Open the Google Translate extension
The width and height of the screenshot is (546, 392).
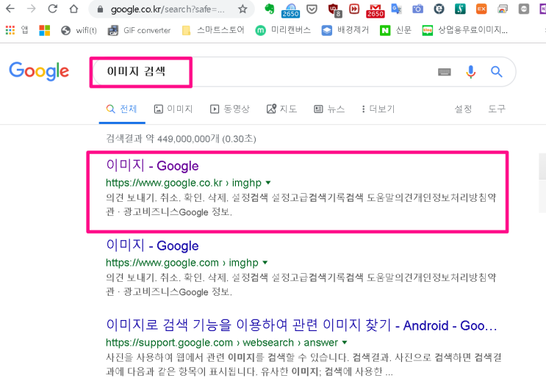(x=396, y=9)
